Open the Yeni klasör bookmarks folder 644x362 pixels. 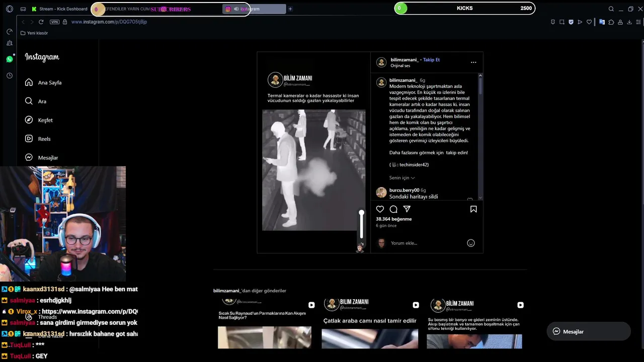(34, 33)
